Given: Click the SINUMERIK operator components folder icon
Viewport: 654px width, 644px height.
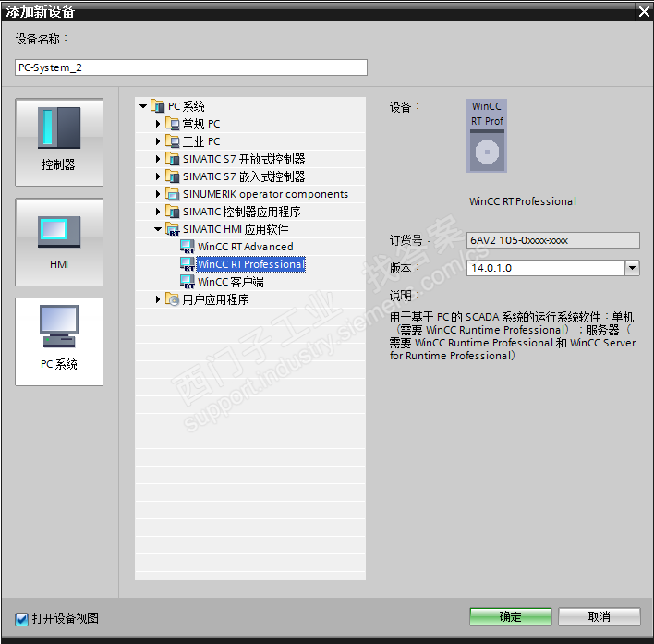Looking at the screenshot, I should pyautogui.click(x=172, y=193).
